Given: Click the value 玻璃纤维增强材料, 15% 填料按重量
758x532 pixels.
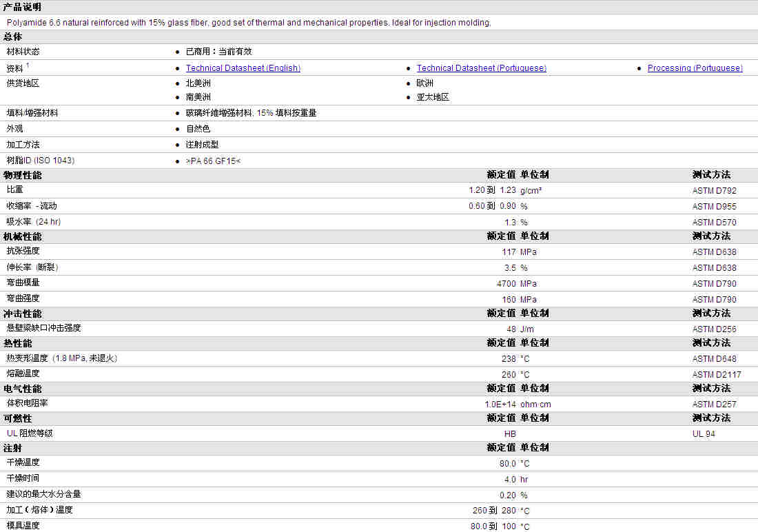Looking at the screenshot, I should pyautogui.click(x=252, y=113).
